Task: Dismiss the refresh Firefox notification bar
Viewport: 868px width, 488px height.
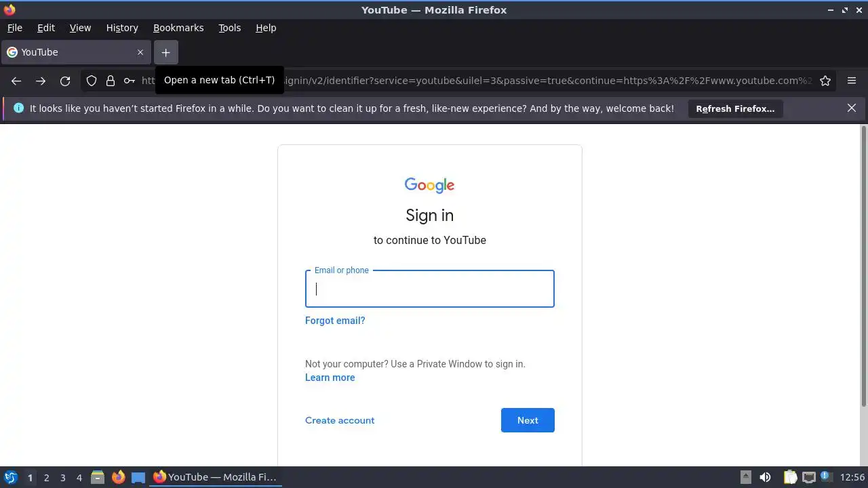Action: (852, 108)
